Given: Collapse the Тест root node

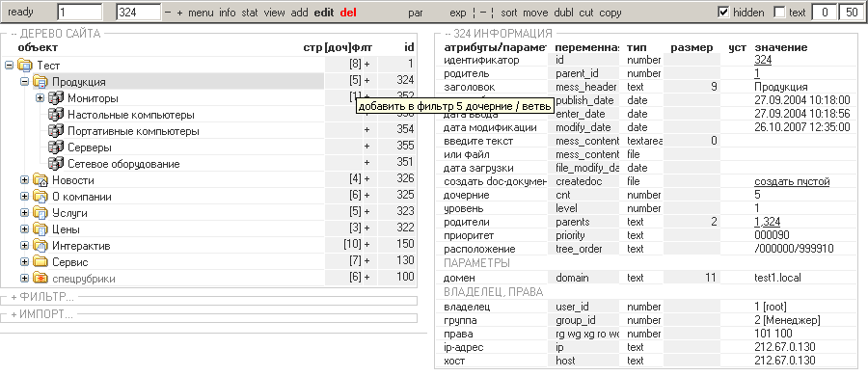Looking at the screenshot, I should point(9,66).
